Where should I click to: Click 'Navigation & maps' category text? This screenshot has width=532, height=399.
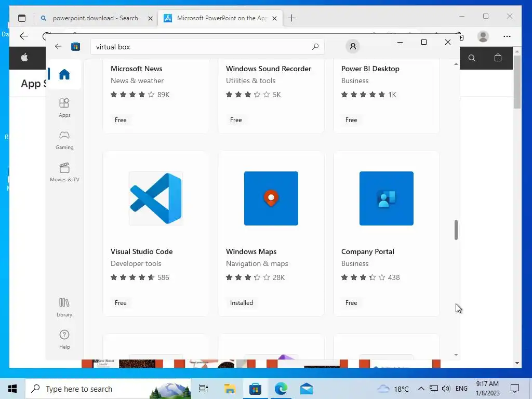[x=257, y=263]
